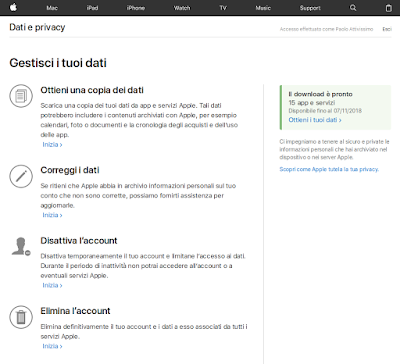
Task: Open the search magnifier icon
Action: coord(353,8)
